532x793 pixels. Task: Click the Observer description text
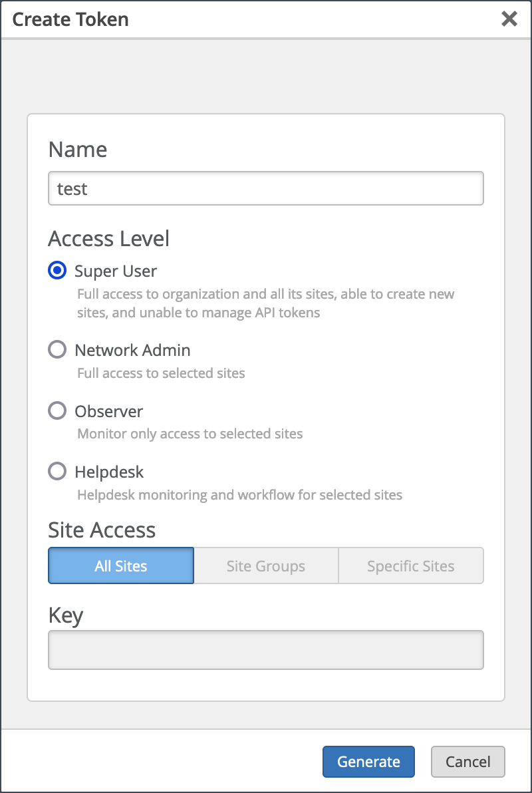click(190, 434)
